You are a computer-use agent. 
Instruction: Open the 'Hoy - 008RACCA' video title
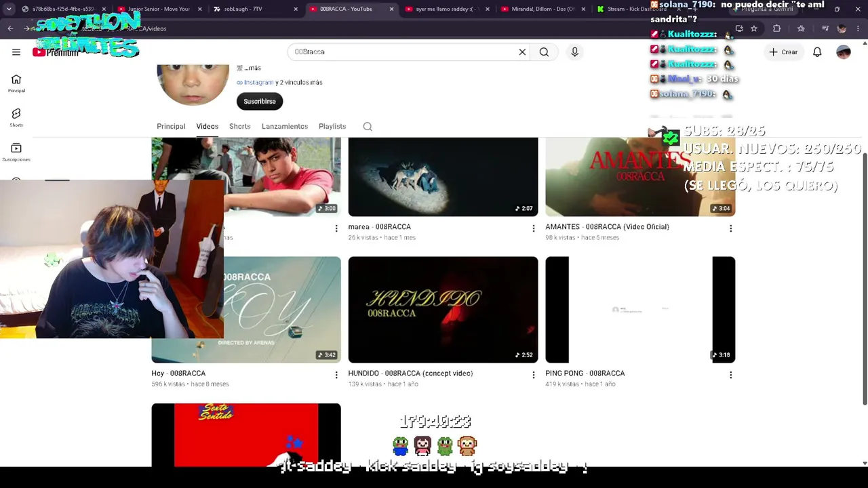178,373
